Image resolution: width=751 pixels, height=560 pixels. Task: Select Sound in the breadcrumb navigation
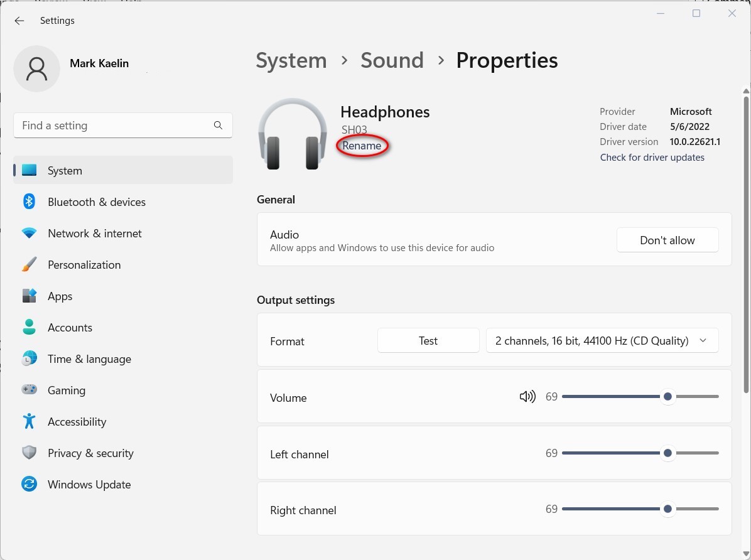[392, 60]
